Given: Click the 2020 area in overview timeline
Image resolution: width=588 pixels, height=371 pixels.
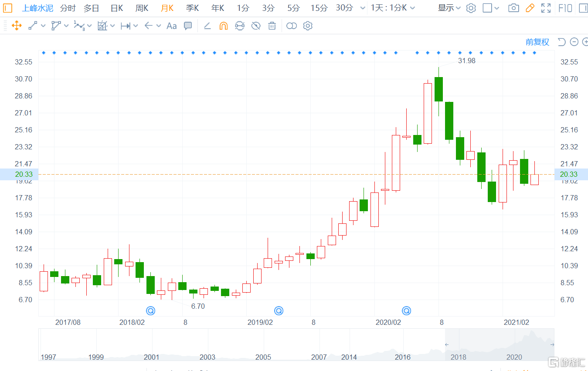Looking at the screenshot, I should (x=514, y=357).
